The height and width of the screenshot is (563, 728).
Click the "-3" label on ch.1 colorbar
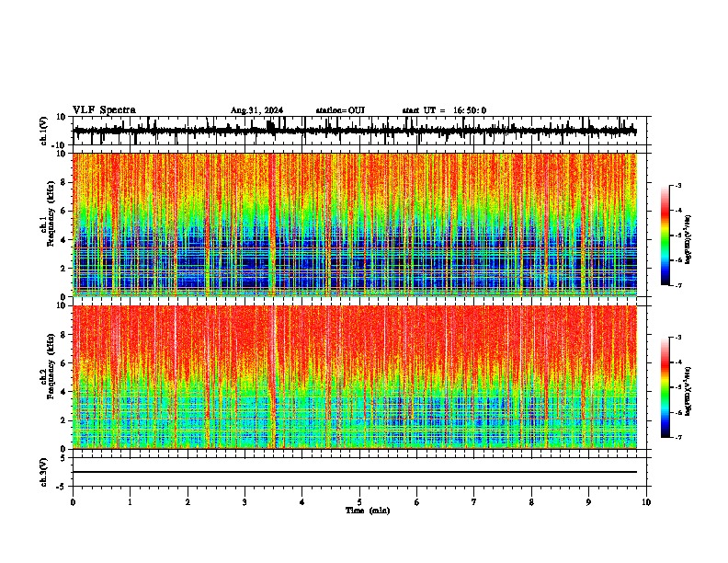pyautogui.click(x=677, y=186)
